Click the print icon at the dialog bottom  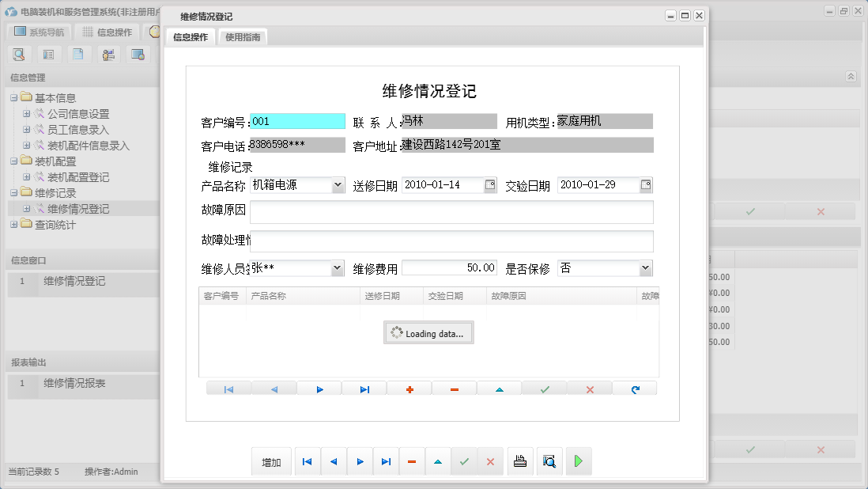[x=520, y=461]
